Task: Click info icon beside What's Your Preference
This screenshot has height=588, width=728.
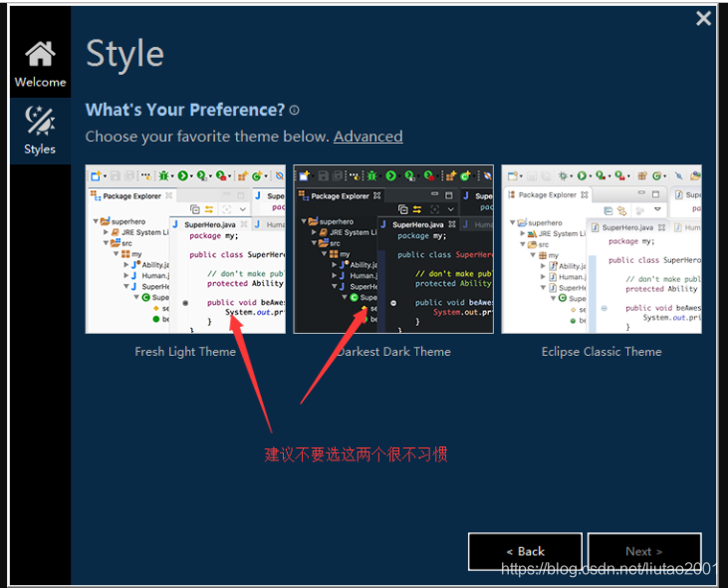Action: pos(295,110)
